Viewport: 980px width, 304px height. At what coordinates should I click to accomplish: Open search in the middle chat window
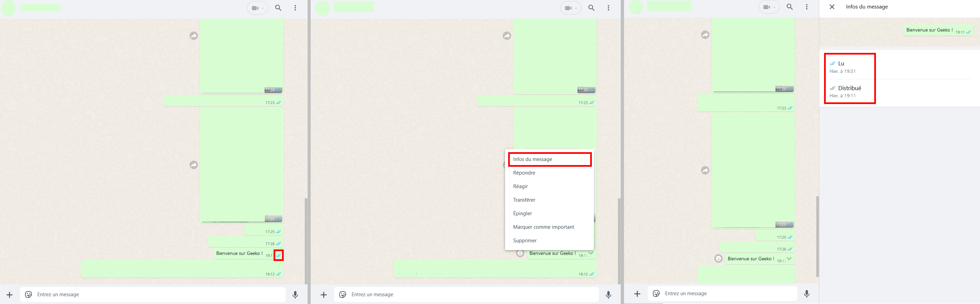(592, 7)
